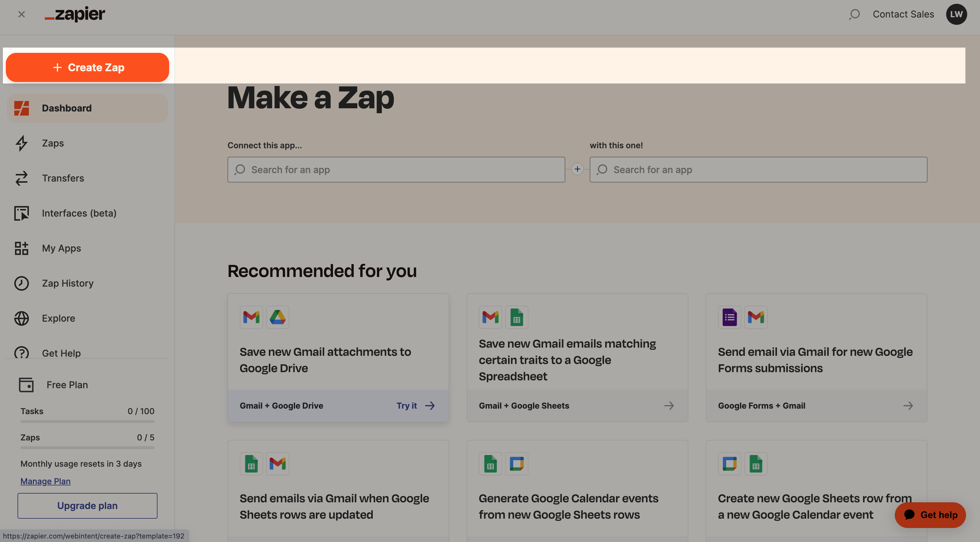Focus the 'with this one!' search field
Viewport: 980px width, 542px height.
point(758,169)
